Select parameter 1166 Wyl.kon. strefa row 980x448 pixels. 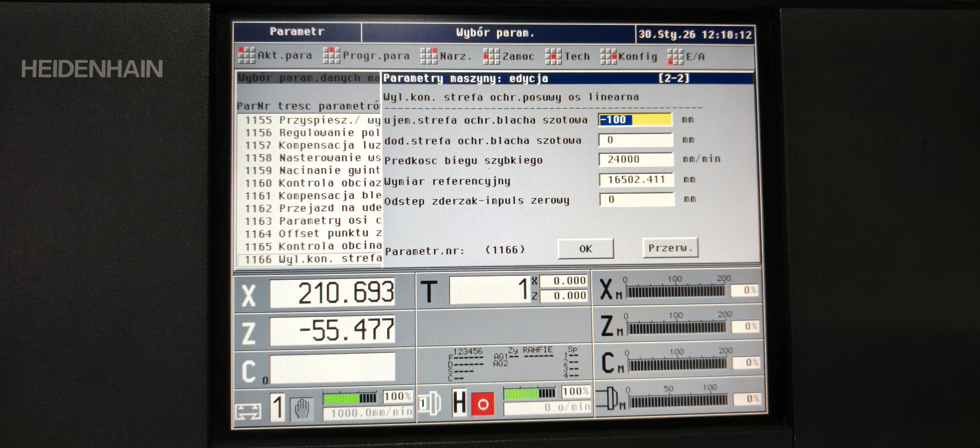click(309, 259)
